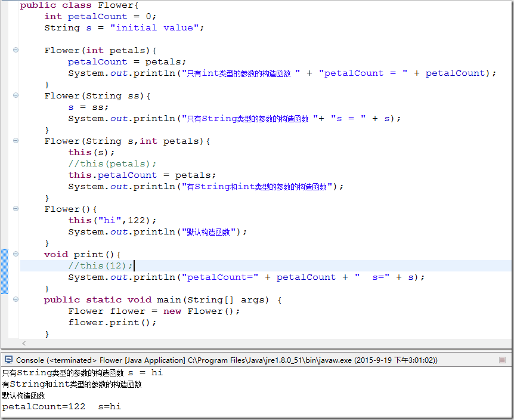
Task: Collapse the Flower(String s,int petals) constructor
Action: point(16,141)
